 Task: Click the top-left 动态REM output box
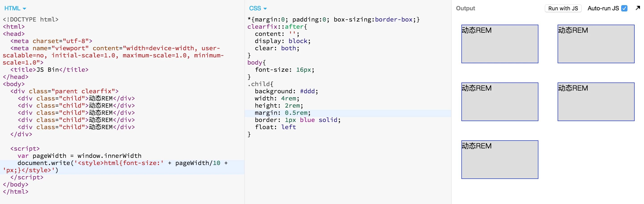(x=500, y=44)
